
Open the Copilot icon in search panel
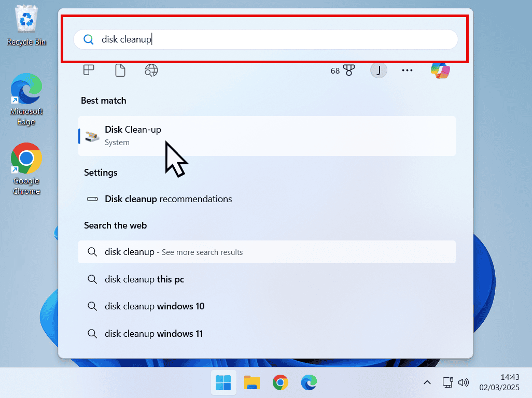click(440, 70)
